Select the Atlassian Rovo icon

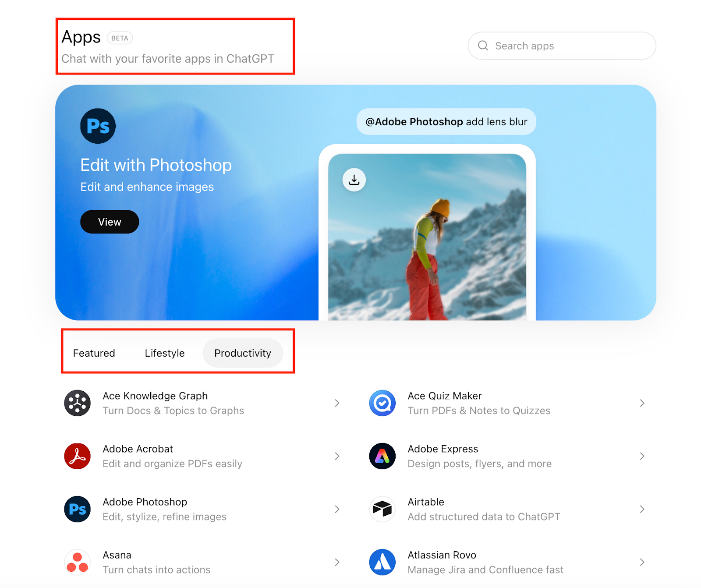382,562
